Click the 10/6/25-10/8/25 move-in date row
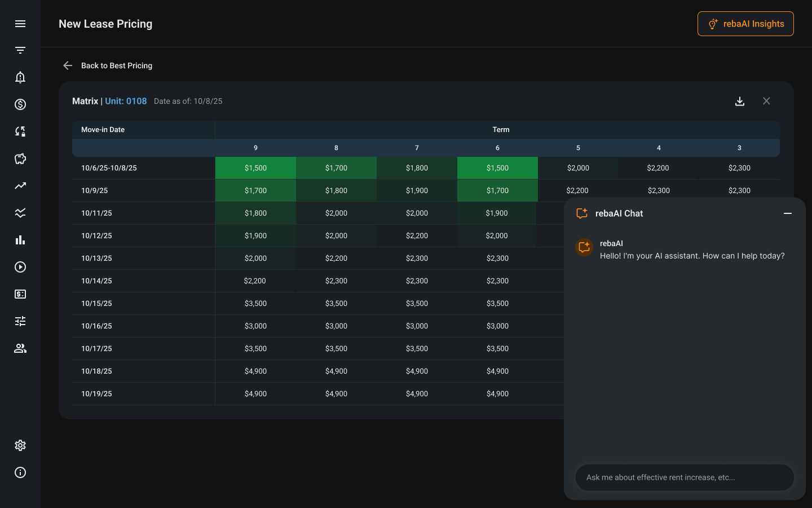 [x=143, y=168]
